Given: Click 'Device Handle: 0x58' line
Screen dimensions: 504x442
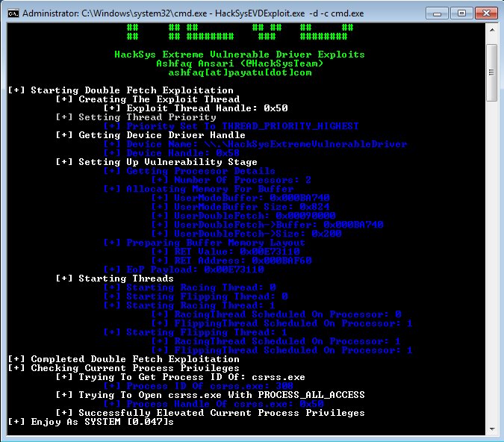Looking at the screenshot, I should pyautogui.click(x=171, y=153).
